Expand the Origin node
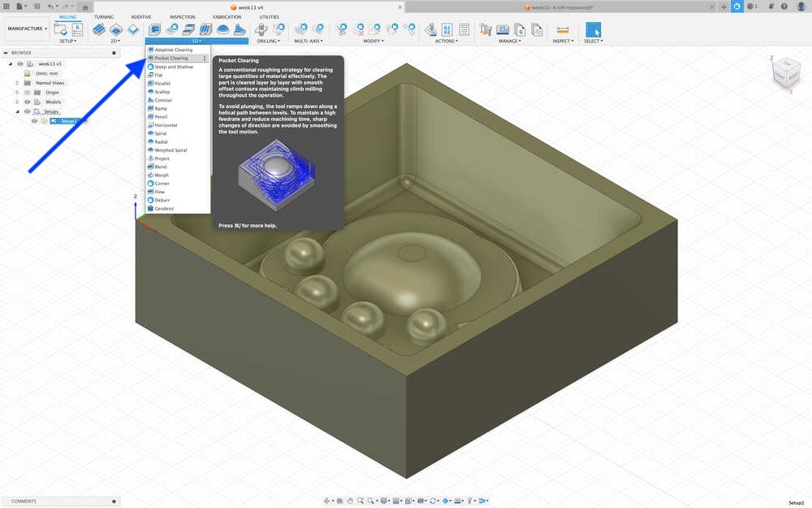812x508 pixels. (x=17, y=93)
